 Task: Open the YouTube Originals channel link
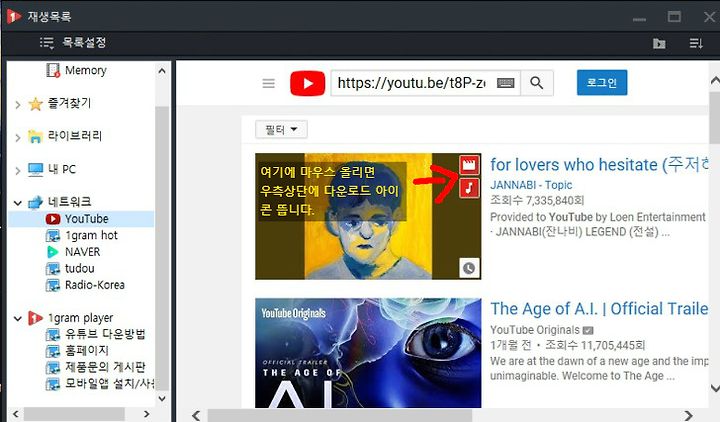tap(535, 330)
